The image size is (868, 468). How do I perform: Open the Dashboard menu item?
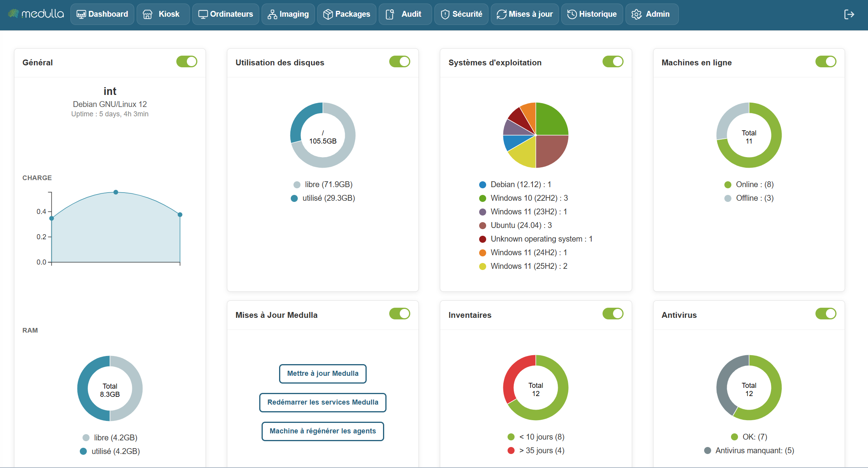pos(102,14)
